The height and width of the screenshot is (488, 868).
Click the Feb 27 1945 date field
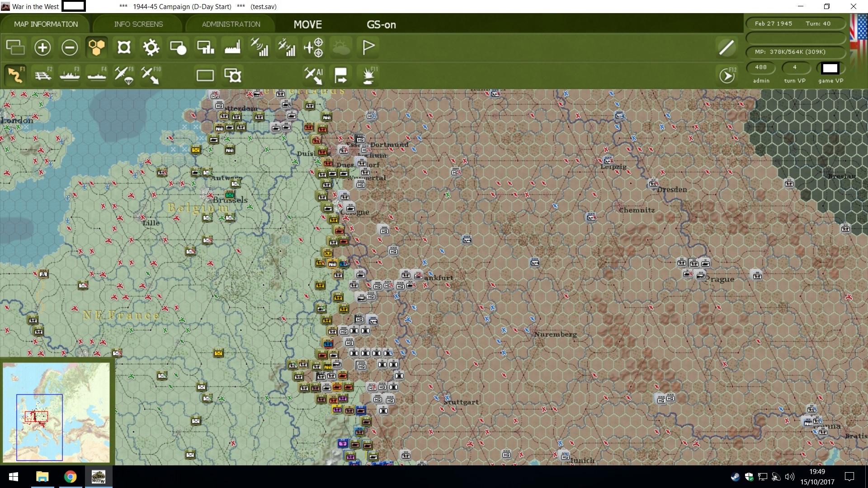pos(774,23)
